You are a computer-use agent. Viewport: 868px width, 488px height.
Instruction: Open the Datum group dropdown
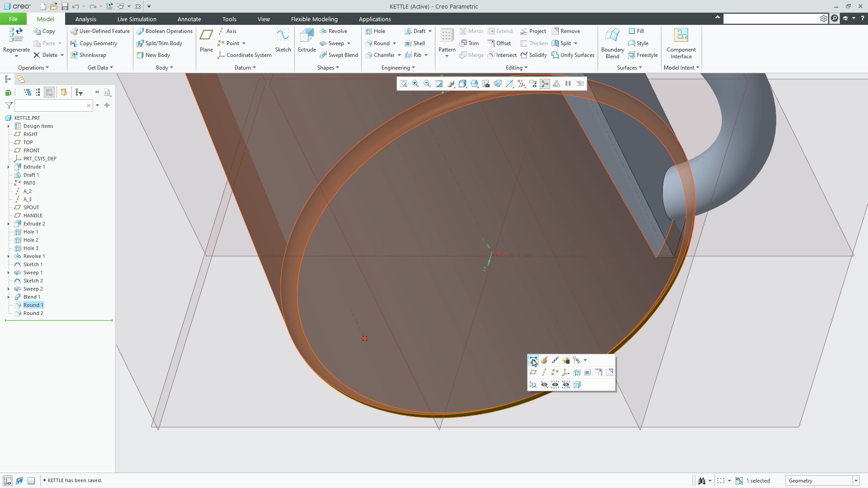coord(245,68)
